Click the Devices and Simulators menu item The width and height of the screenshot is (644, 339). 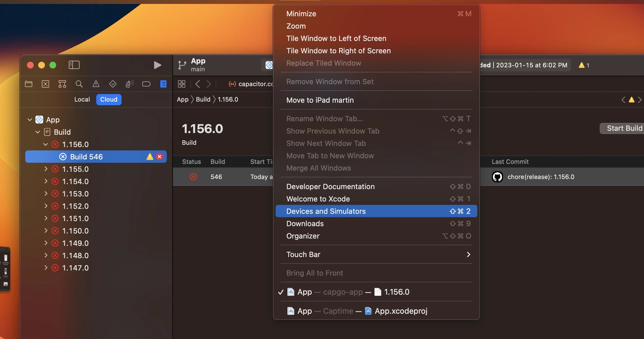click(326, 211)
